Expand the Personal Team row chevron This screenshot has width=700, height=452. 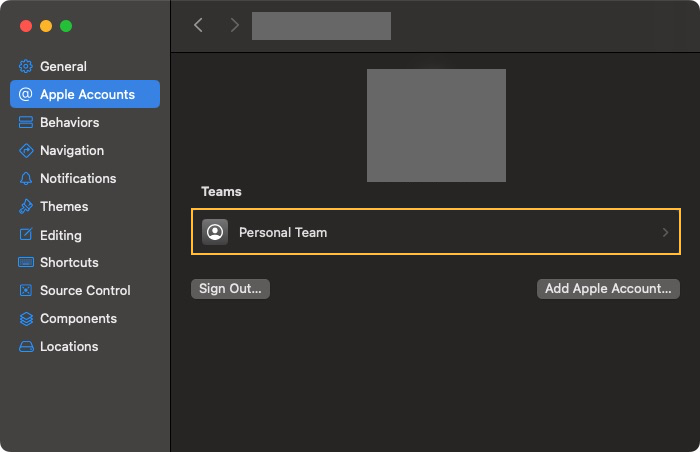pos(665,232)
